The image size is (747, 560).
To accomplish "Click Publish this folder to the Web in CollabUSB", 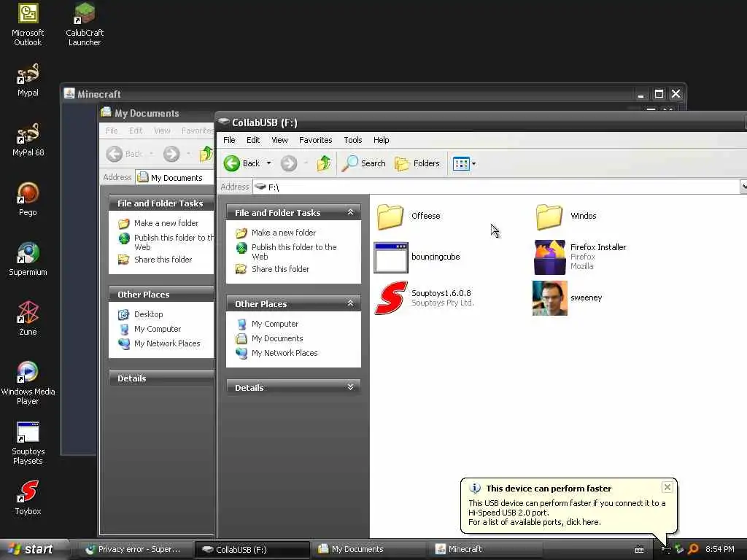I will 294,252.
